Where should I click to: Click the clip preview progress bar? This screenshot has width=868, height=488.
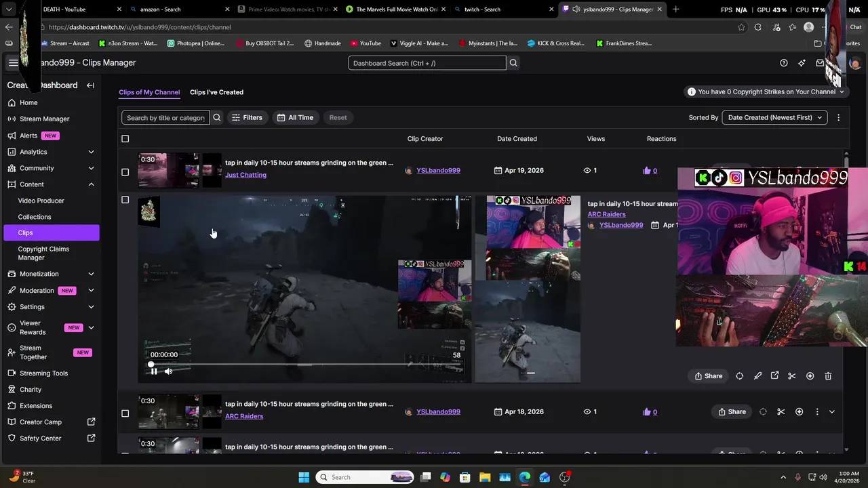(x=307, y=365)
